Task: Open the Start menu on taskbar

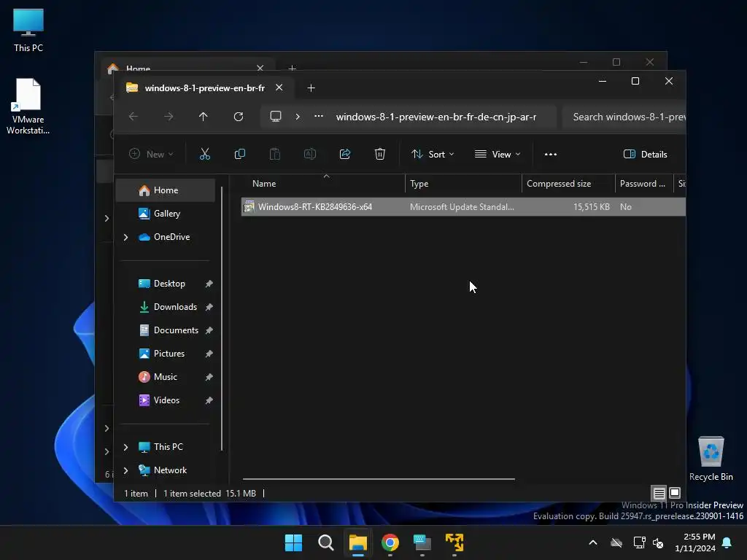Action: click(x=293, y=542)
